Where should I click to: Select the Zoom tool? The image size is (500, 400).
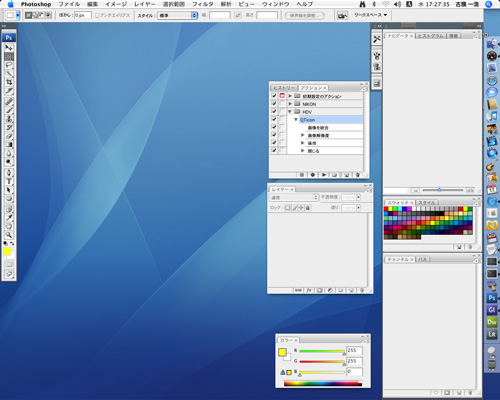(9, 235)
